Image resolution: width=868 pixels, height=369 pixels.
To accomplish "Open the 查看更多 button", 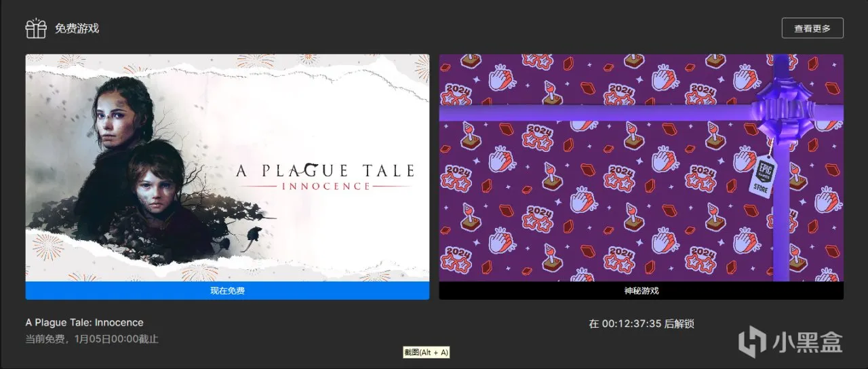I will tap(812, 28).
